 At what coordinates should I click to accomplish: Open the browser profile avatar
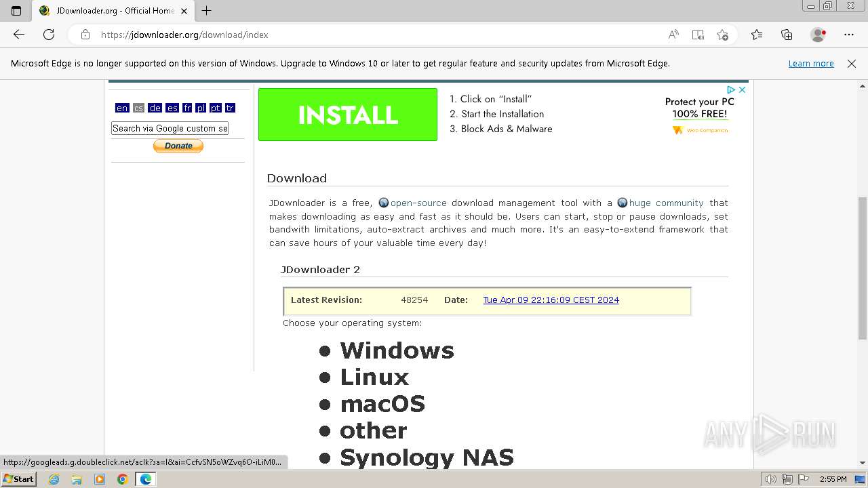818,35
